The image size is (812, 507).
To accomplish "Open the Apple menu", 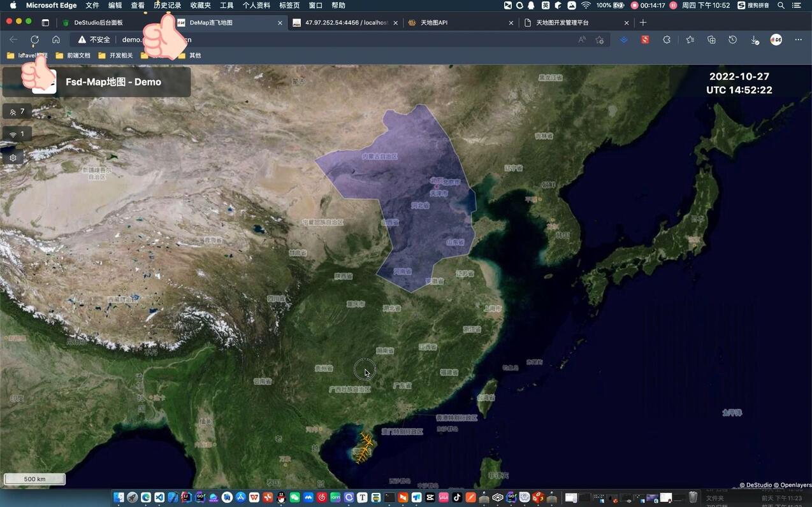I will [x=13, y=5].
